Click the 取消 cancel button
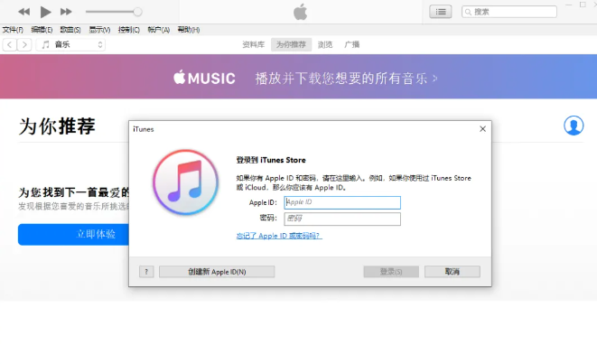This screenshot has height=364, width=597. tap(452, 272)
